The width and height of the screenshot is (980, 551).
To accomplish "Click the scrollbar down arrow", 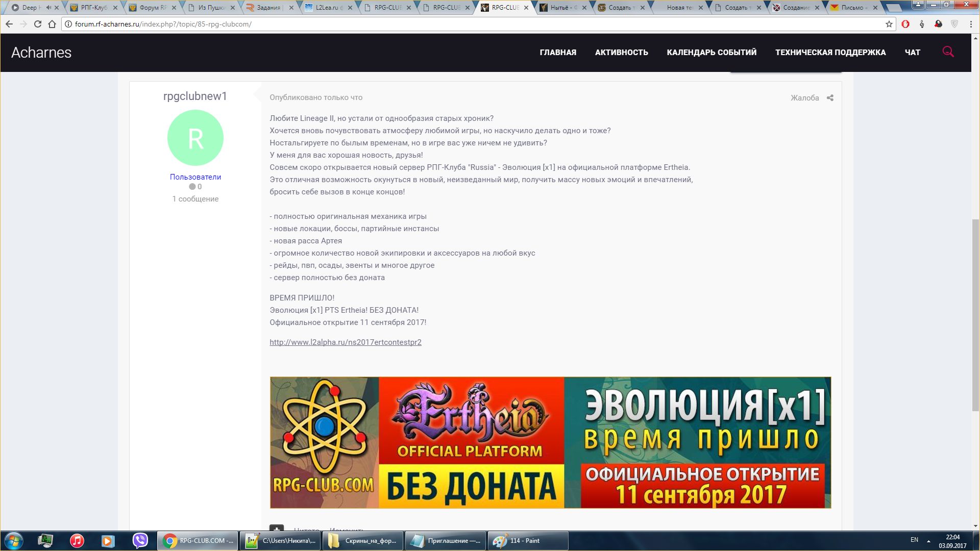I will pyautogui.click(x=975, y=526).
